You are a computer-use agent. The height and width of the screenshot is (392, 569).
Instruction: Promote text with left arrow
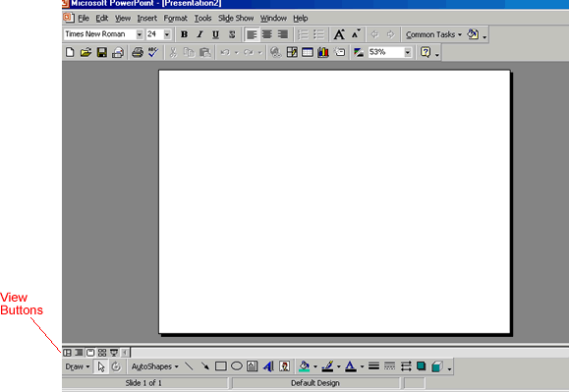coord(374,34)
